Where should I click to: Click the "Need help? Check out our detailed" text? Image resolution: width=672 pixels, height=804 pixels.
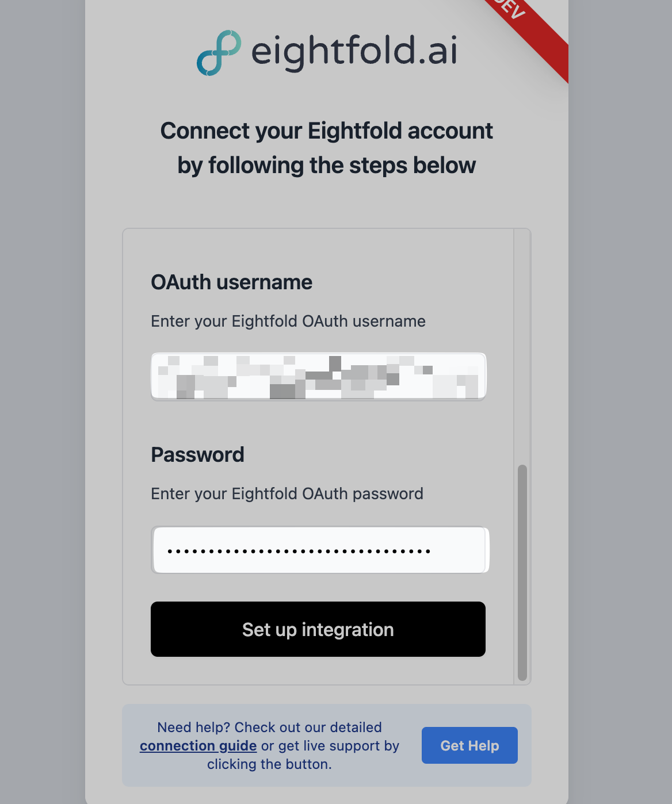(269, 728)
